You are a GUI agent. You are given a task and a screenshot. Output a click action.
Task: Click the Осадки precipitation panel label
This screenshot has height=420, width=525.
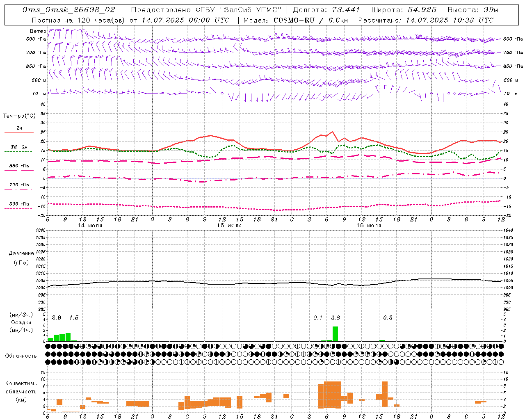21,322
